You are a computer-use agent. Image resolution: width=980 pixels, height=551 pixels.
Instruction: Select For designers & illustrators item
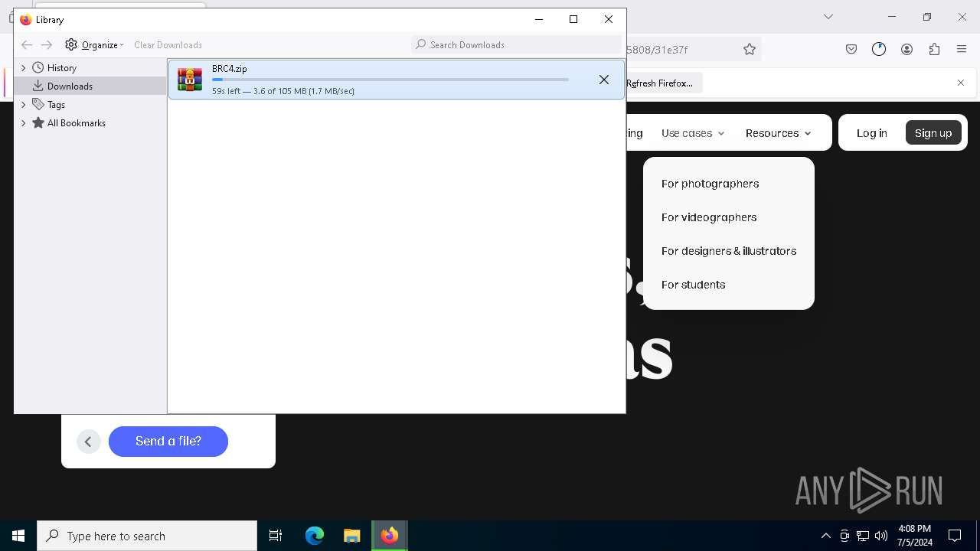729,251
